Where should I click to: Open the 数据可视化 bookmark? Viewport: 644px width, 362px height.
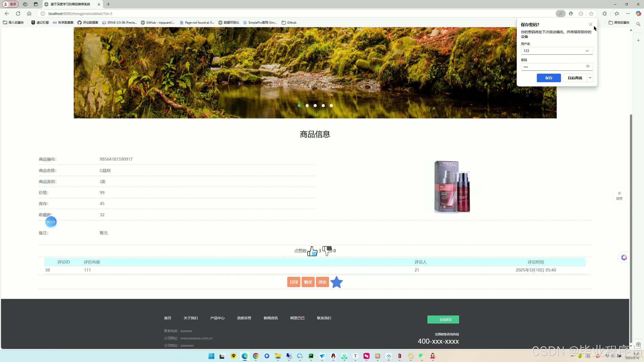(229, 23)
